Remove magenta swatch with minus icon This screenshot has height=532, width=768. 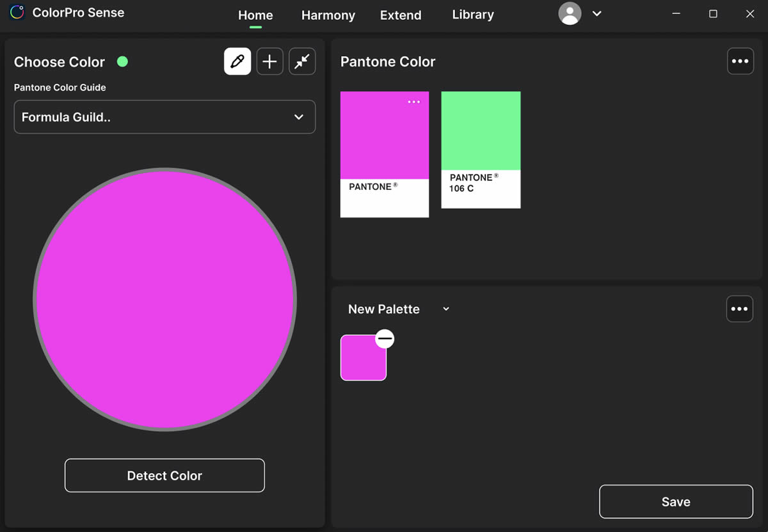pyautogui.click(x=385, y=338)
